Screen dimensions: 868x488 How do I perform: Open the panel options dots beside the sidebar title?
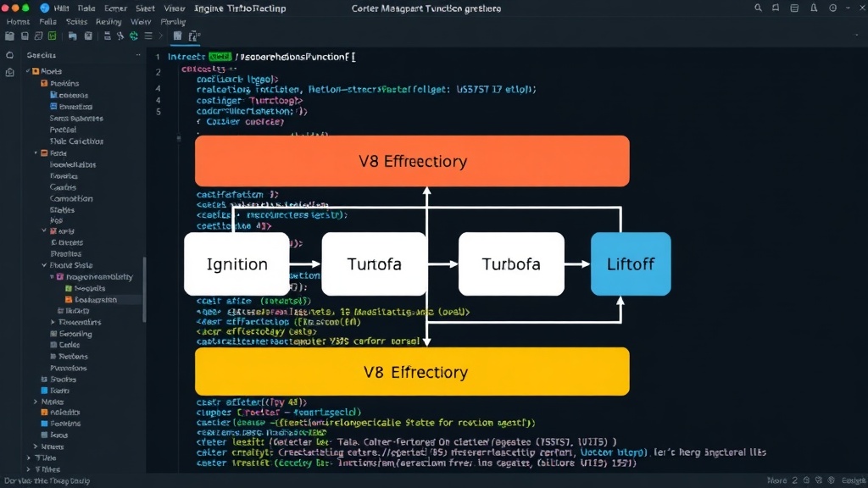(138, 55)
